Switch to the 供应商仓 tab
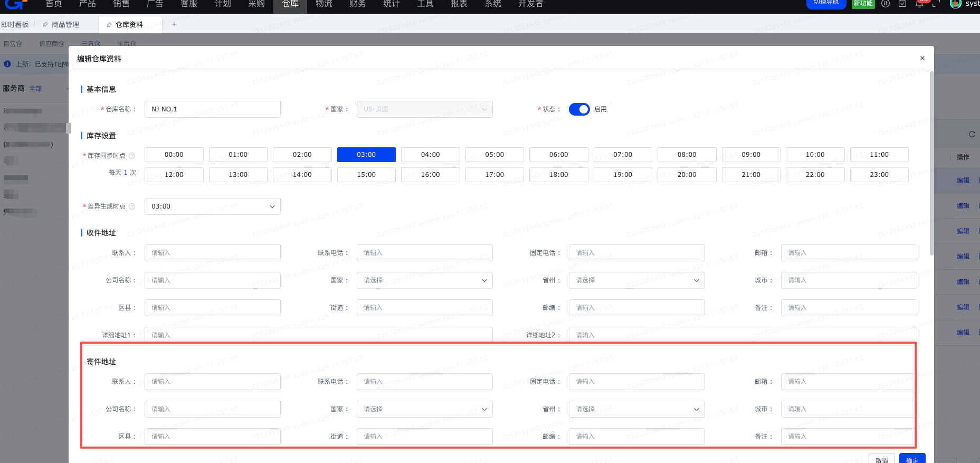This screenshot has width=980, height=463. (x=52, y=44)
